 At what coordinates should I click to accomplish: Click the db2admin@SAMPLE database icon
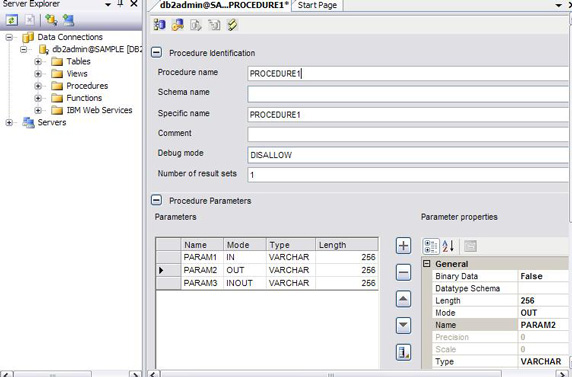coord(44,49)
